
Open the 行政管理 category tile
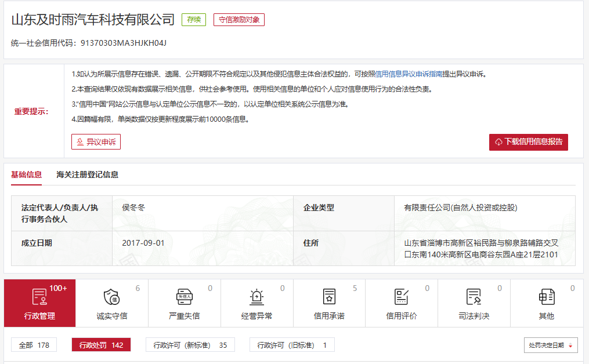tap(40, 303)
